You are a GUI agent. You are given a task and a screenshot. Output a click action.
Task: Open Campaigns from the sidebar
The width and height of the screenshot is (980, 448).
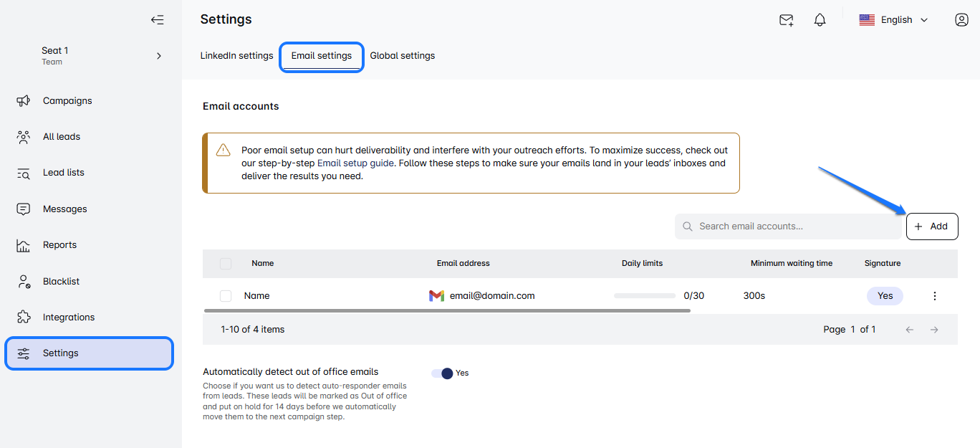pyautogui.click(x=67, y=101)
